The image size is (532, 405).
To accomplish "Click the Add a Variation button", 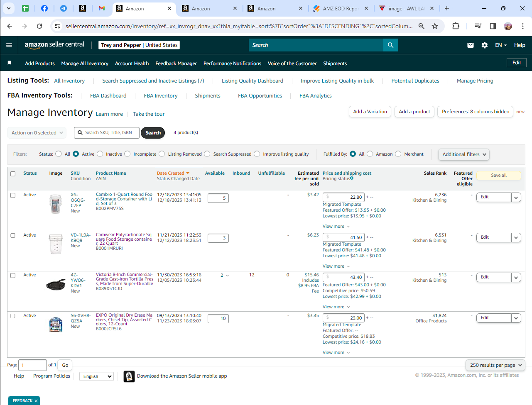I will coord(370,112).
